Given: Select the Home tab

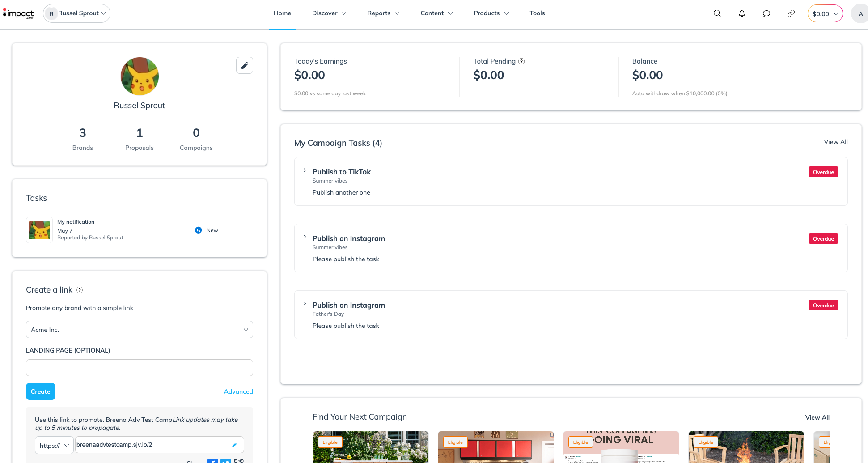Looking at the screenshot, I should 282,13.
